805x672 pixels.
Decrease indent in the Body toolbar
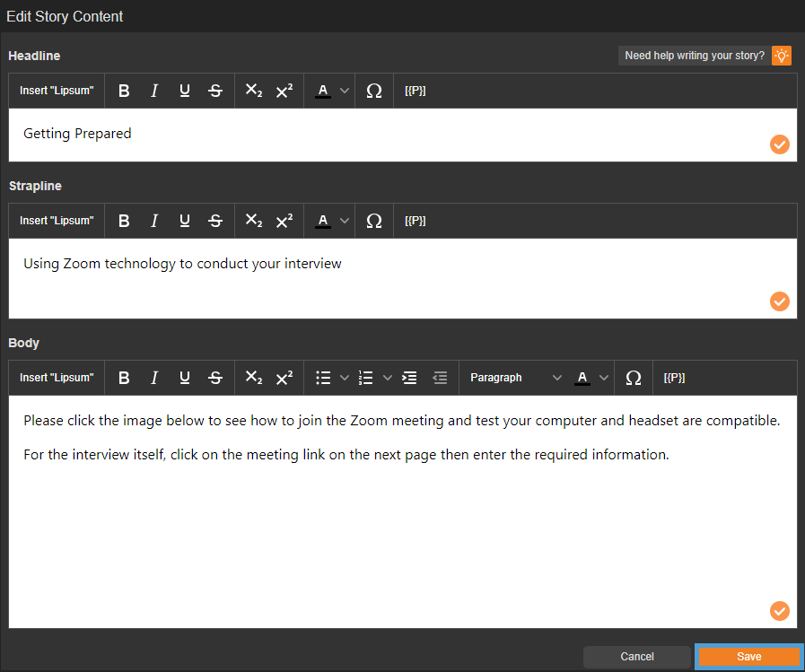(x=440, y=378)
